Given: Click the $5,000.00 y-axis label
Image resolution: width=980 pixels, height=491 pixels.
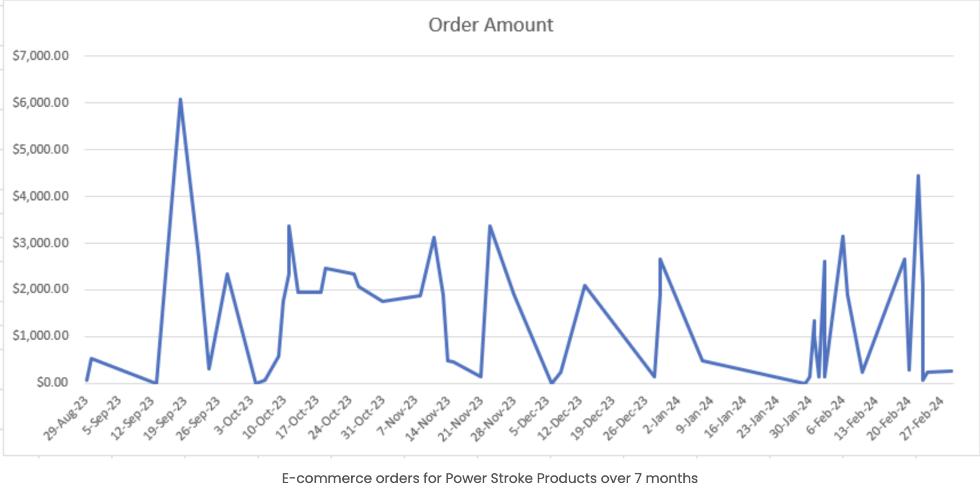Looking at the screenshot, I should click(41, 150).
